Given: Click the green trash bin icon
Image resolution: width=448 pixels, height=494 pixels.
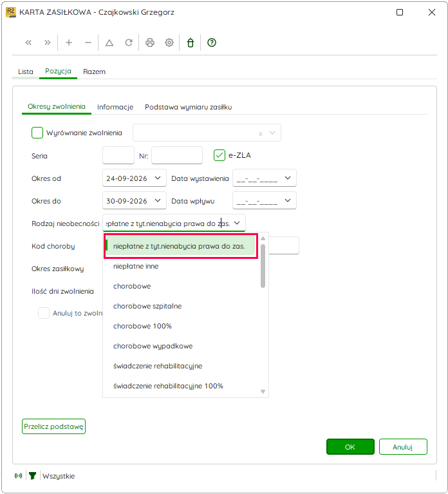Looking at the screenshot, I should click(x=191, y=43).
